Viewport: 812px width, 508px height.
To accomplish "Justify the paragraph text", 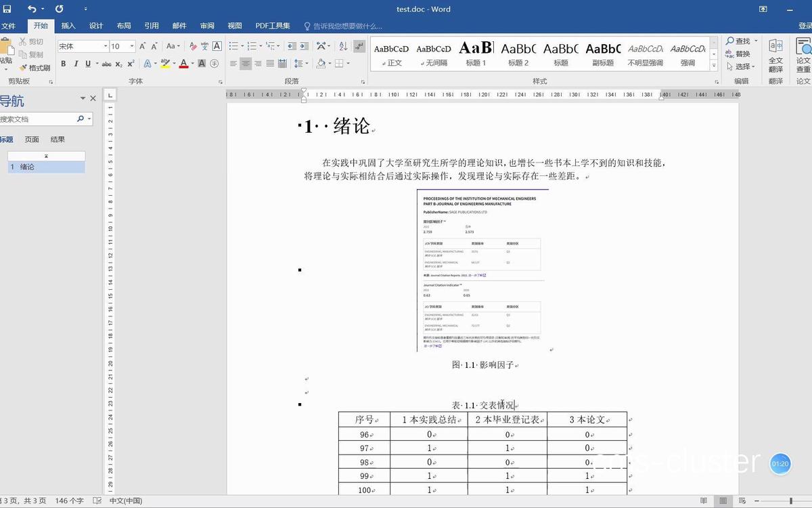I will point(270,64).
